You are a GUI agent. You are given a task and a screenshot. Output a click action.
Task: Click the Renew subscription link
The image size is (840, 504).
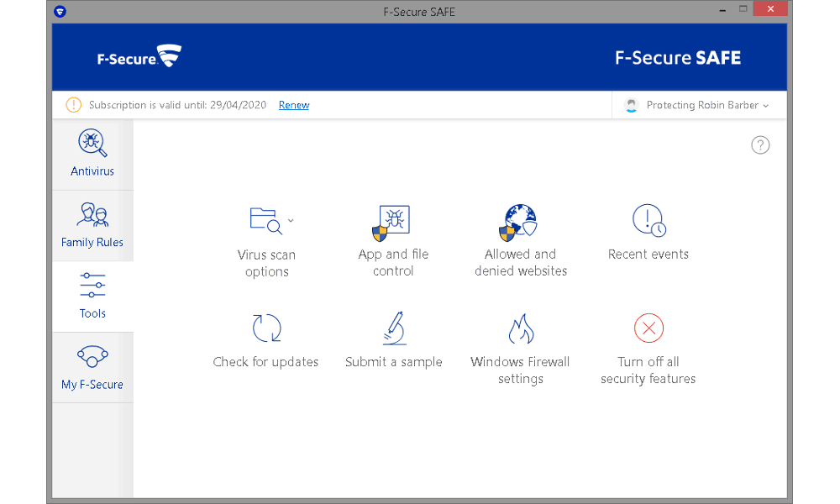[294, 105]
